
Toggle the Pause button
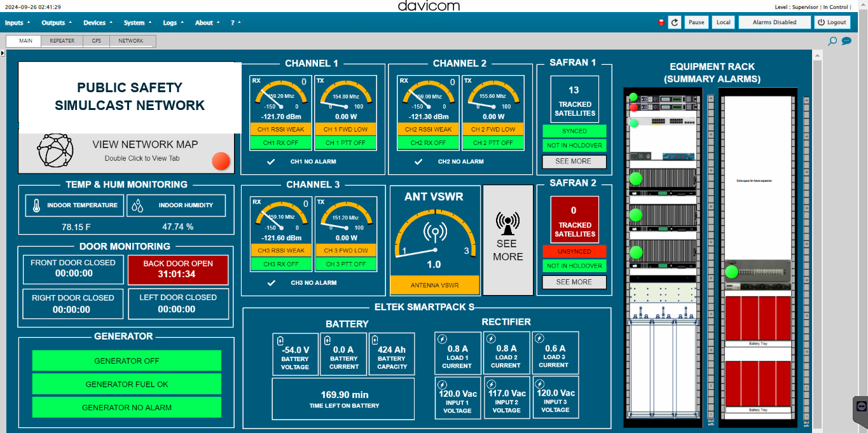[696, 22]
